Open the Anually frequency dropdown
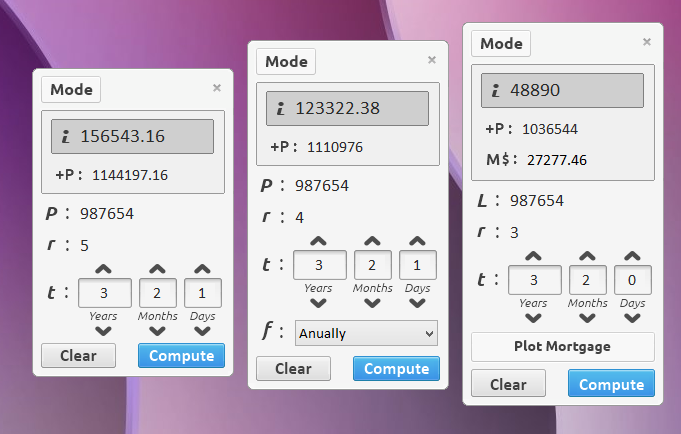The width and height of the screenshot is (681, 434). pyautogui.click(x=366, y=333)
